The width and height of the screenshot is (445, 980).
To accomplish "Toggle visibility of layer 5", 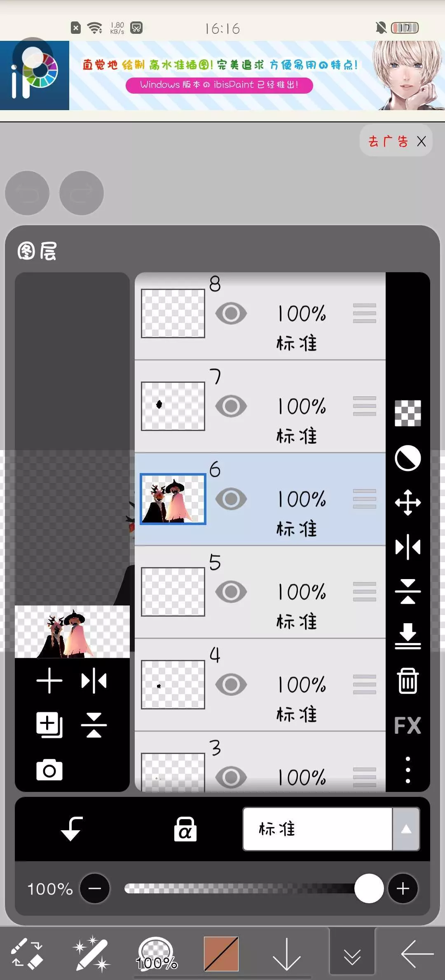I will [x=231, y=592].
